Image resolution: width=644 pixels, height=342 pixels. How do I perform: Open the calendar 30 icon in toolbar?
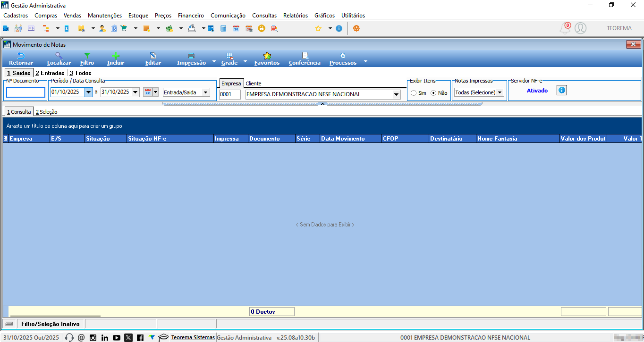[236, 28]
